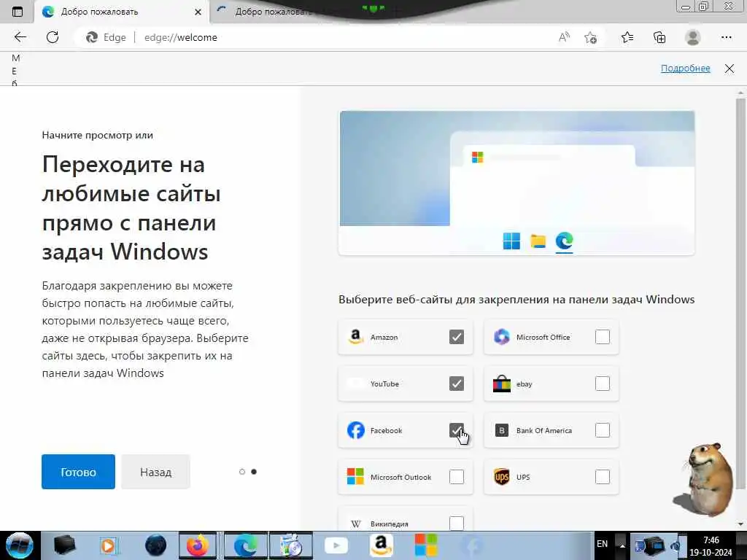Open the Collections icon
Viewport: 747px width, 560px height.
659,37
